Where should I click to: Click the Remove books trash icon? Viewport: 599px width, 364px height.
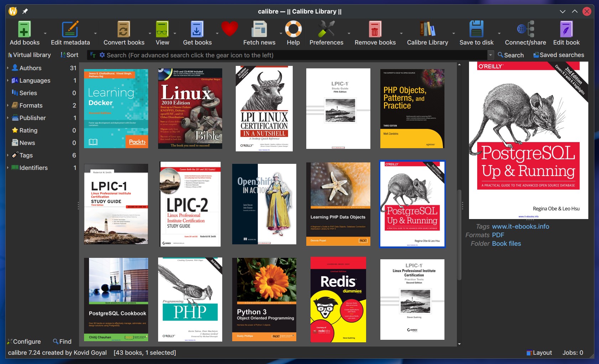[x=375, y=29]
